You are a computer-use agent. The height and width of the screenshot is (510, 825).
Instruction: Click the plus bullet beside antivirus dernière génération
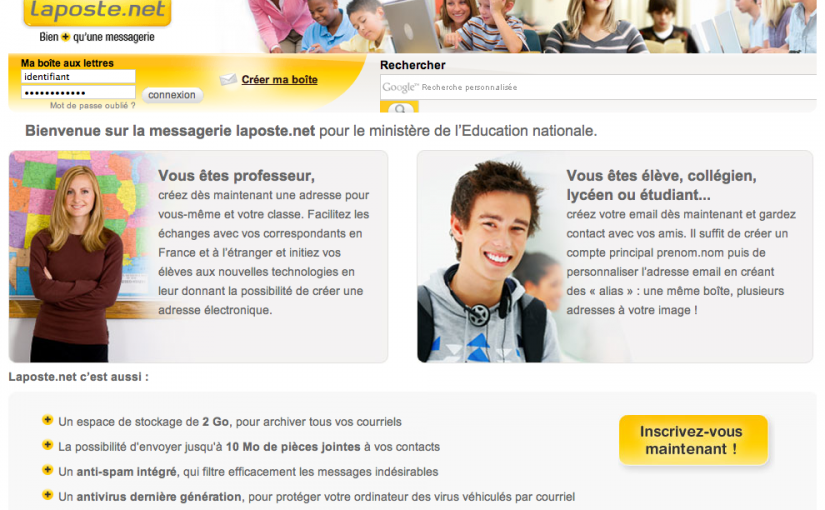[x=47, y=495]
